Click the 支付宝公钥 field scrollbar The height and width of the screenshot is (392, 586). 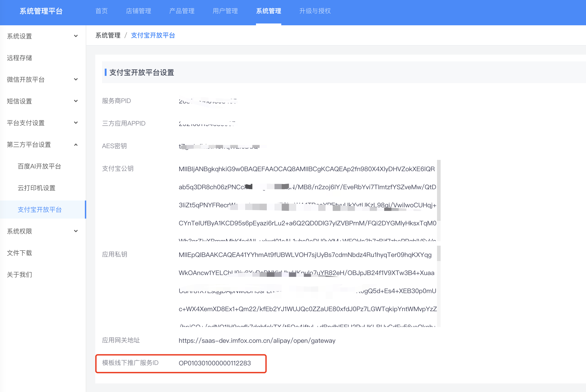[x=439, y=190]
